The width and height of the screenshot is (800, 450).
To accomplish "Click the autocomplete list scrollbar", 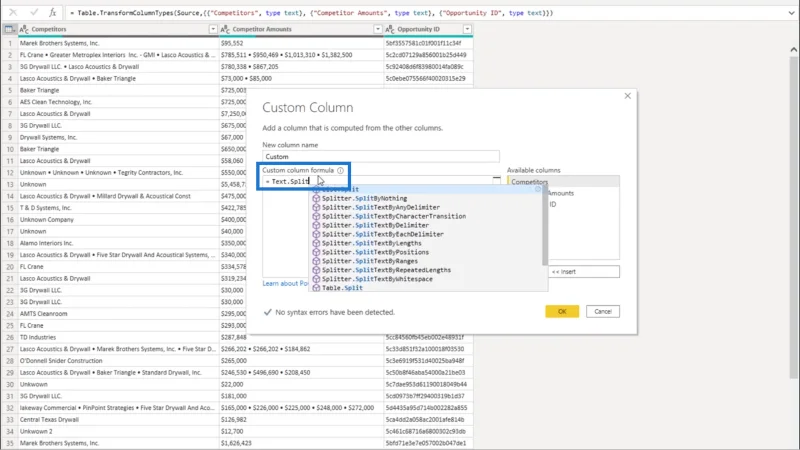I will 545,227.
